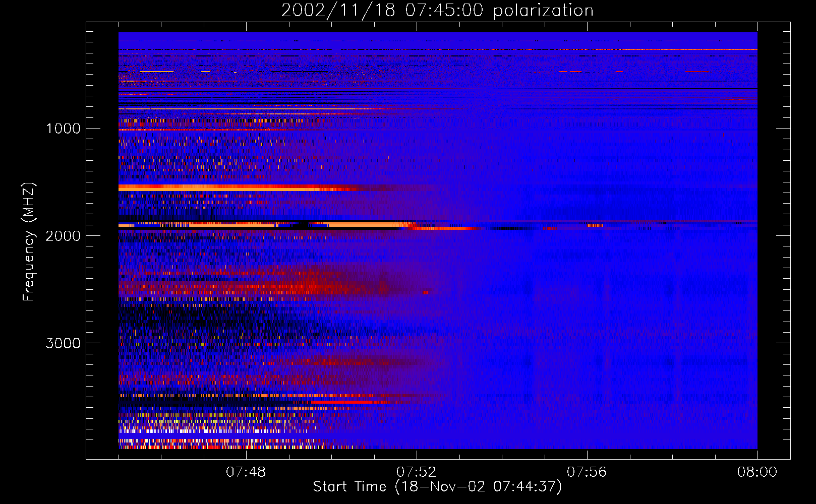
Task: Click the plot title '2002/11/18 07:45:00 polarization'
Action: (x=437, y=10)
